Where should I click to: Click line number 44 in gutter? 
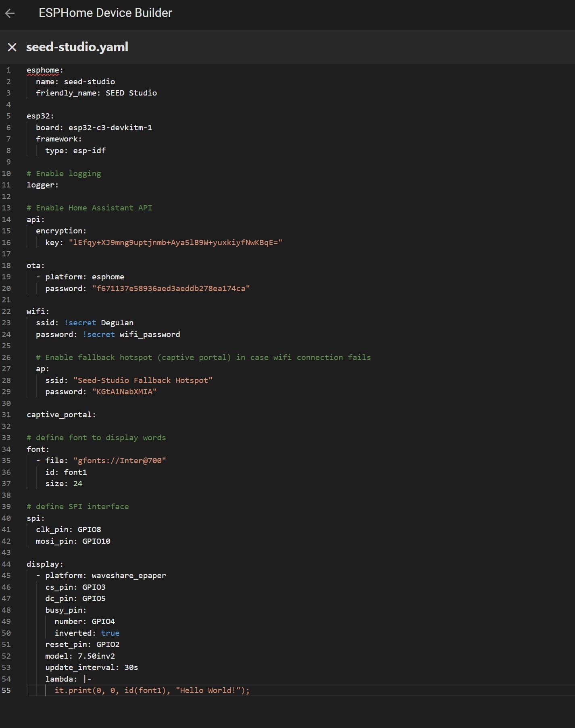coord(6,564)
